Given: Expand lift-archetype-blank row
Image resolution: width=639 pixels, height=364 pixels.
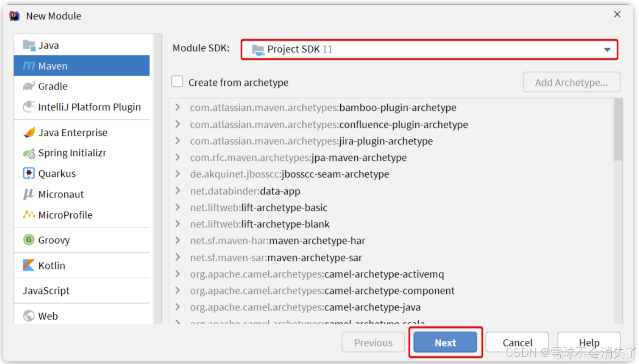Looking at the screenshot, I should click(x=178, y=224).
